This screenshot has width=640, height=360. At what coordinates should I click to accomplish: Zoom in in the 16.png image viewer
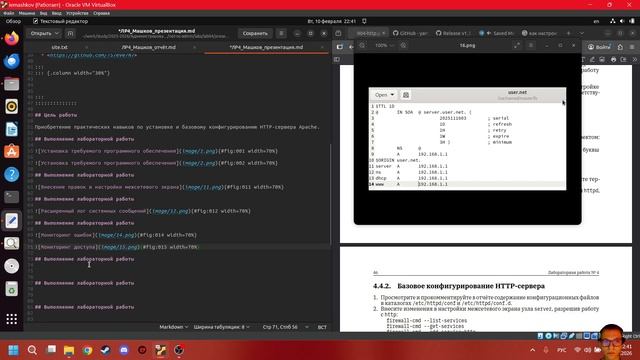pyautogui.click(x=403, y=45)
